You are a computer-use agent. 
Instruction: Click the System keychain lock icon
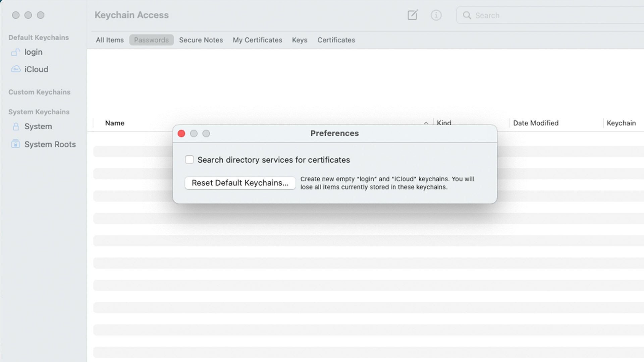point(15,127)
